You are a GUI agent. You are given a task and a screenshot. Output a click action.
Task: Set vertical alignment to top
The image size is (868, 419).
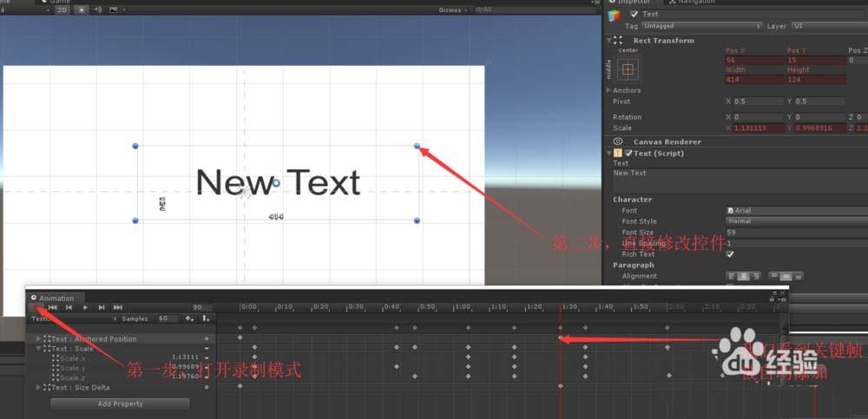(x=773, y=276)
